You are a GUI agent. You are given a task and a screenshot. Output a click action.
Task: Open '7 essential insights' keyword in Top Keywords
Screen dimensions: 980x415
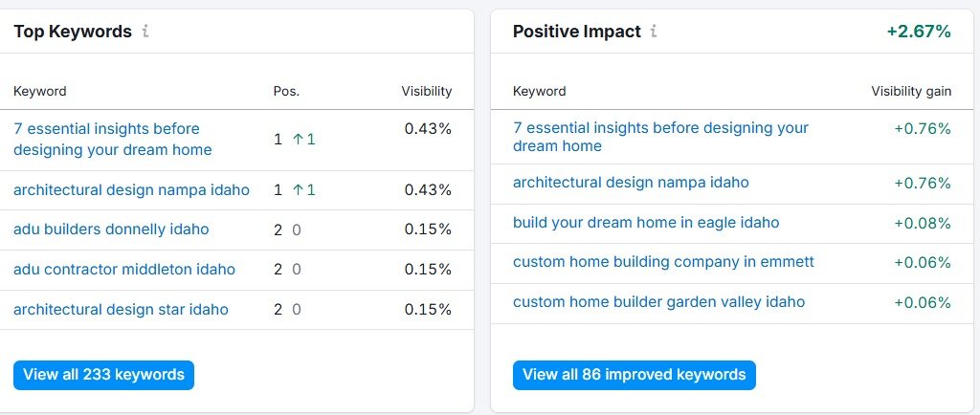(x=113, y=140)
